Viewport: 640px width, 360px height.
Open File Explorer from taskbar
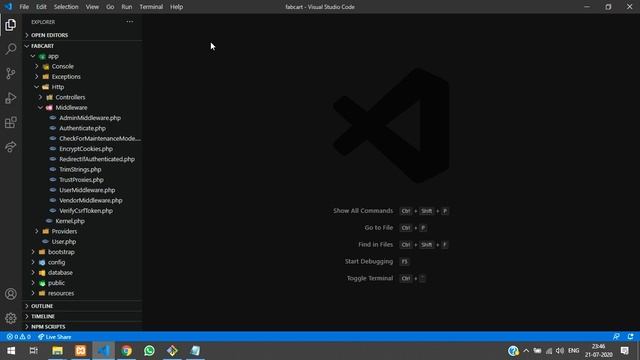(x=57, y=351)
